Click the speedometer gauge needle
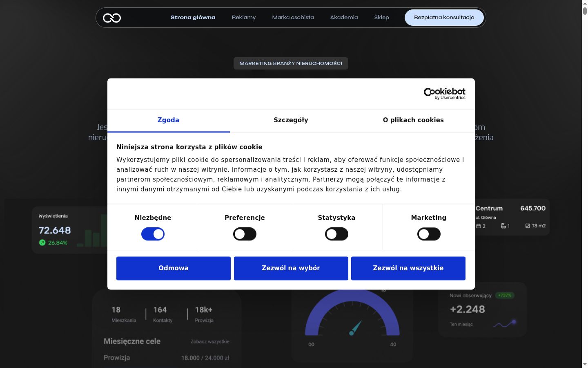The height and width of the screenshot is (368, 588). [x=355, y=328]
